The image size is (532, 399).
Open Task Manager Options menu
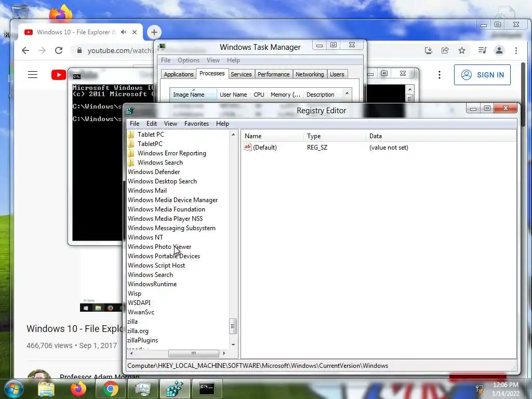click(x=188, y=60)
